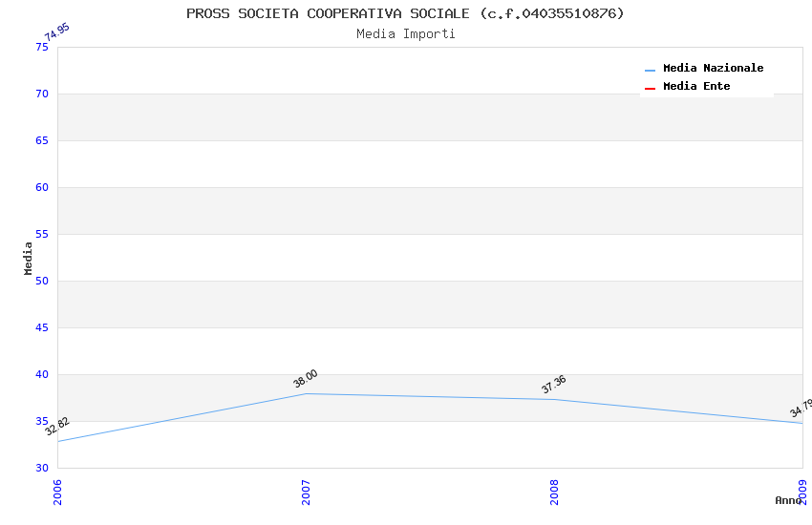
Task: Click the 38.00 data point label
Action: [306, 379]
